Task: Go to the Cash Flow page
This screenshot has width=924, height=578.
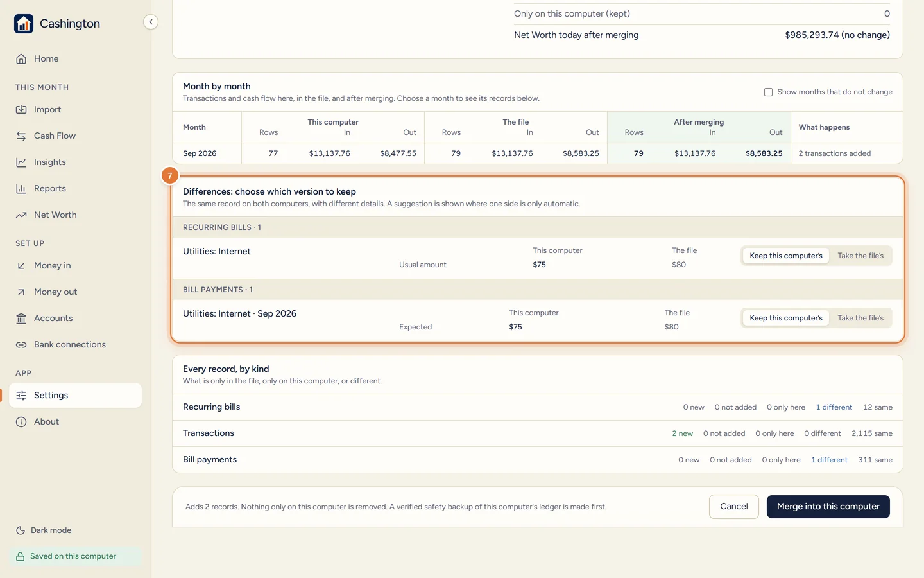Action: coord(76,136)
